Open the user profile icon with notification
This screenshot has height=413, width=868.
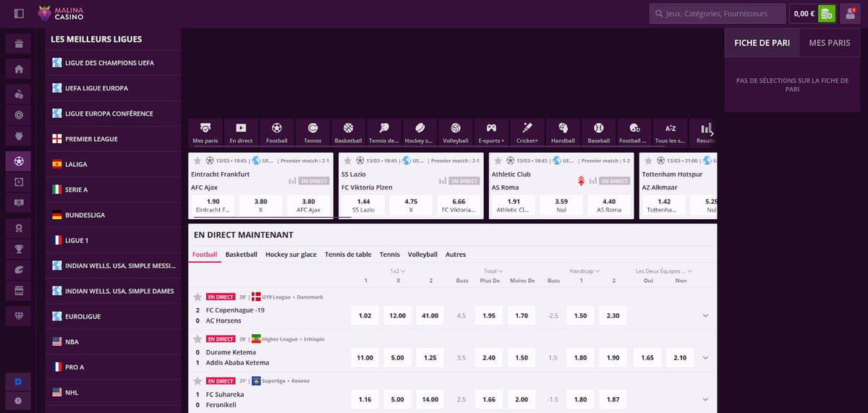(x=850, y=13)
